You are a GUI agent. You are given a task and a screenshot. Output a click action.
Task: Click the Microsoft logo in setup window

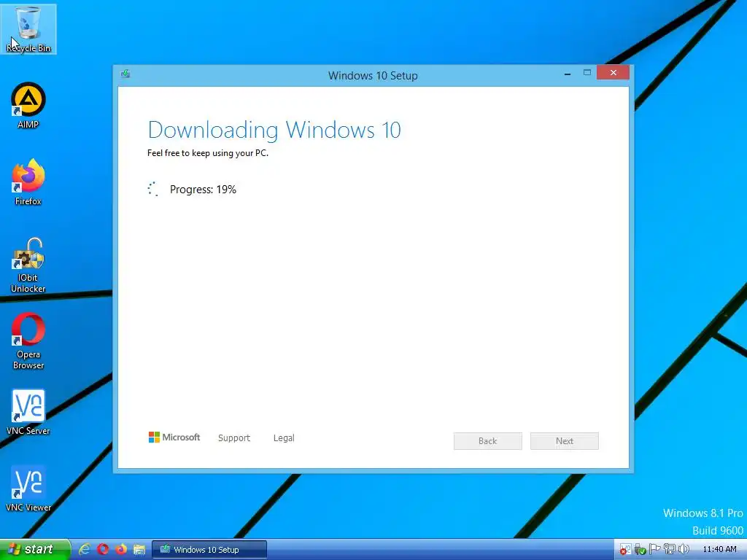pos(174,437)
